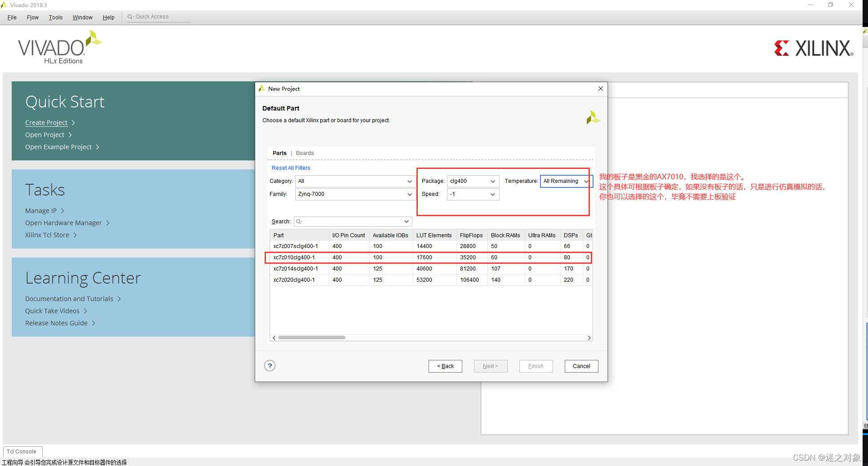Click the chevron beside Create Project
Screen dimensions: 868x466
pyautogui.click(x=73, y=123)
